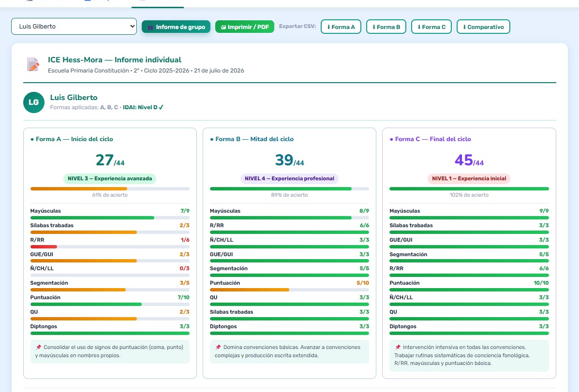The height and width of the screenshot is (392, 579).
Task: Click the pushpin icon in Forma B note
Action: [x=218, y=348]
